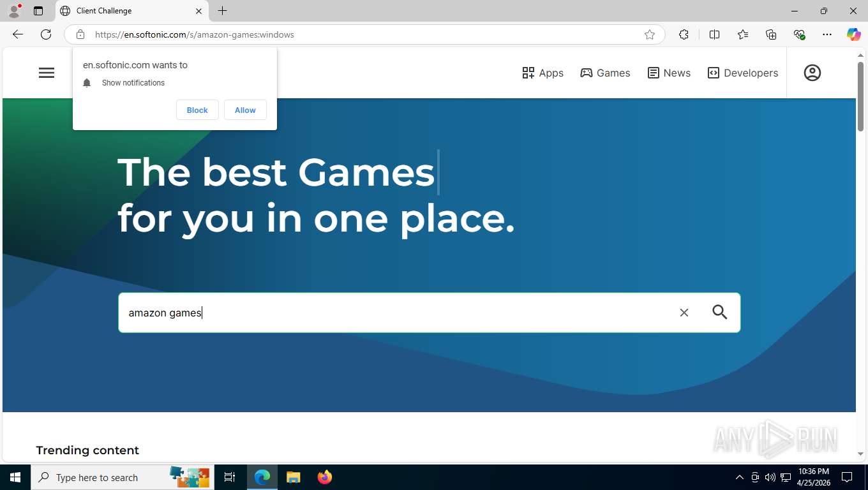Refresh the current page

coord(46,34)
